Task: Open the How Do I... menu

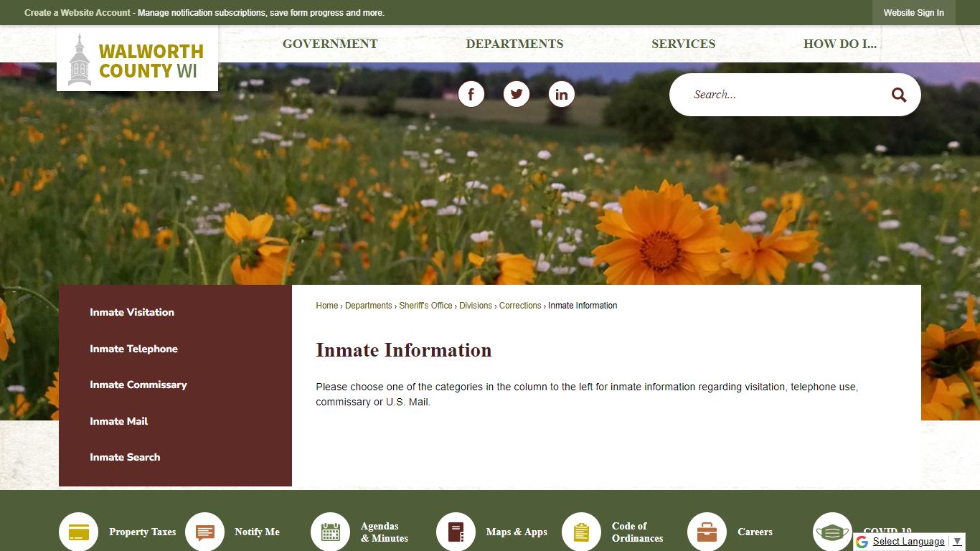Action: (x=840, y=44)
